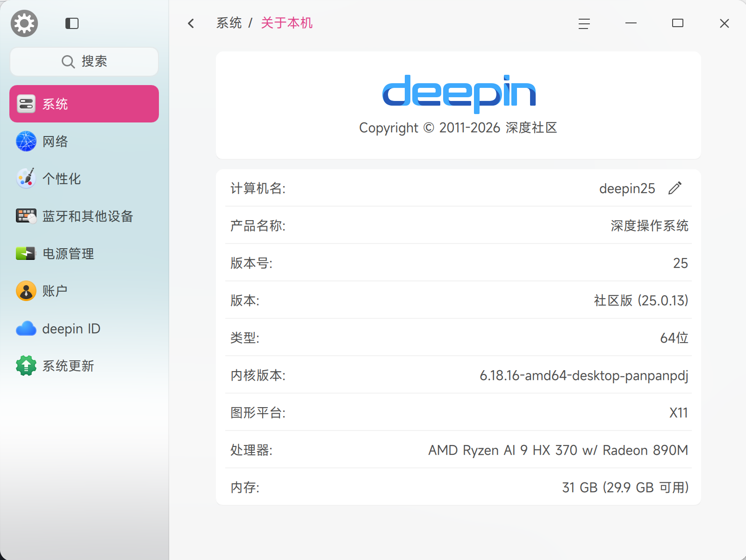Click the 内核版本 label
746x560 pixels.
tap(258, 375)
